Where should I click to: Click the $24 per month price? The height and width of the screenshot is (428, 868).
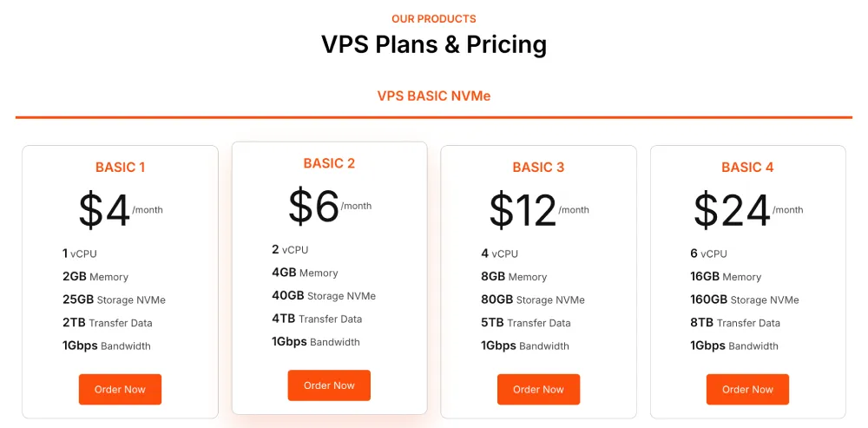[x=748, y=211]
